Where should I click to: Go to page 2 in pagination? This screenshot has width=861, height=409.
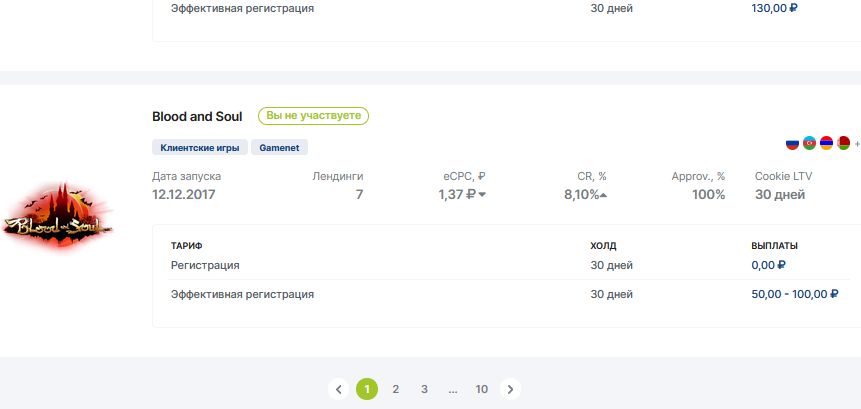click(396, 389)
